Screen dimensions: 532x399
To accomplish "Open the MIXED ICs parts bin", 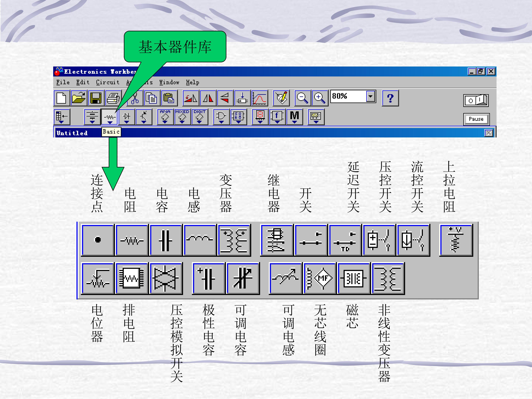I will 182,117.
